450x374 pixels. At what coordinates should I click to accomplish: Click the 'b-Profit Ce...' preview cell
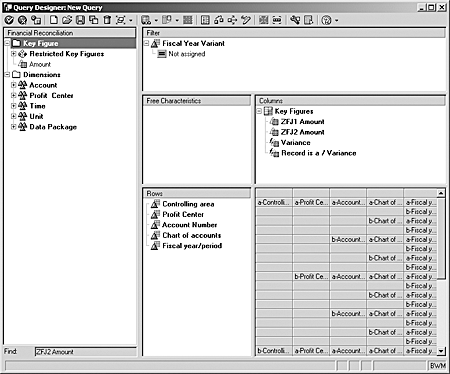point(311,277)
